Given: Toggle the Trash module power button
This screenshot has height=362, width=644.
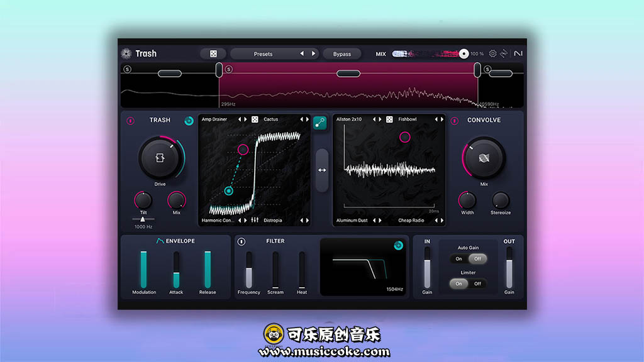Looking at the screenshot, I should coord(130,121).
